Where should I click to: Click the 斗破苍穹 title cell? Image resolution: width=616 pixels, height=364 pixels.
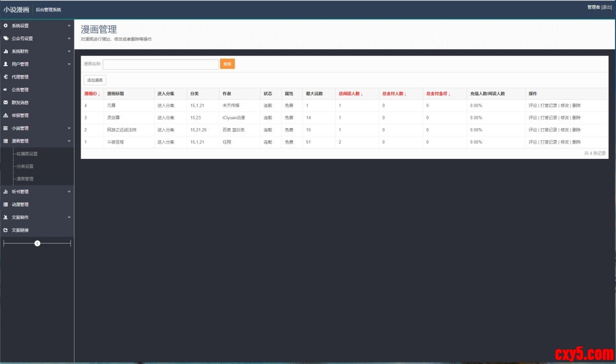(x=115, y=142)
